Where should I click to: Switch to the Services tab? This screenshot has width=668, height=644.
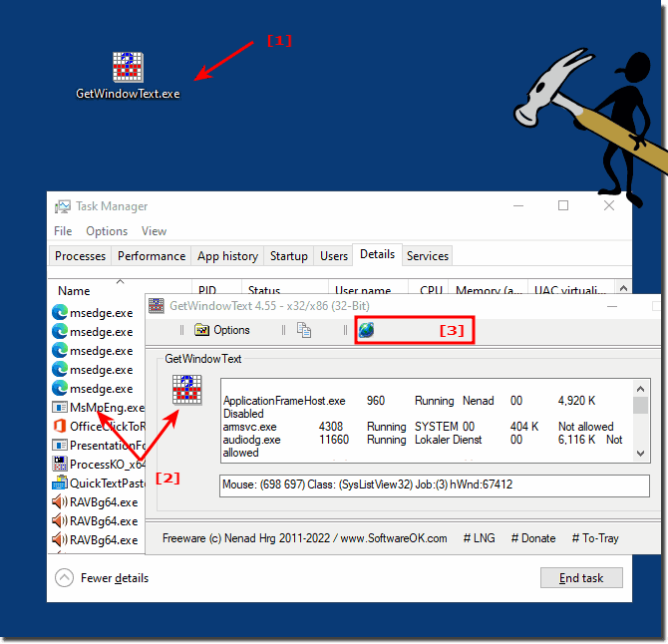pos(428,256)
